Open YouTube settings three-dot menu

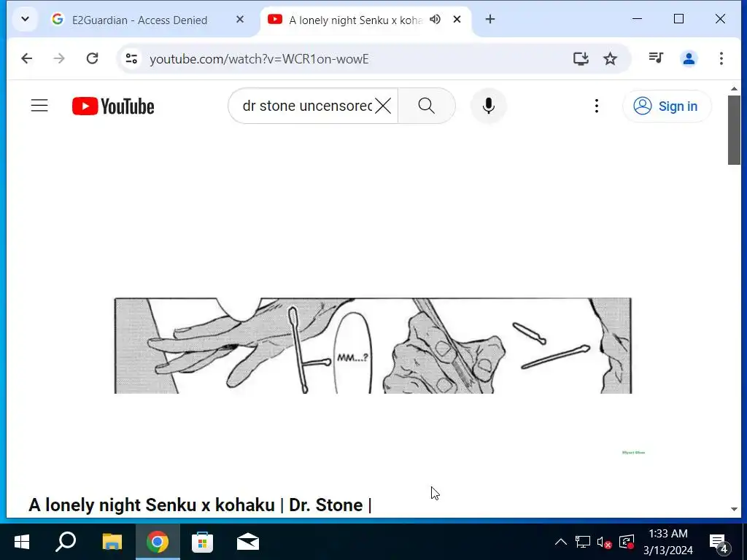coord(597,106)
